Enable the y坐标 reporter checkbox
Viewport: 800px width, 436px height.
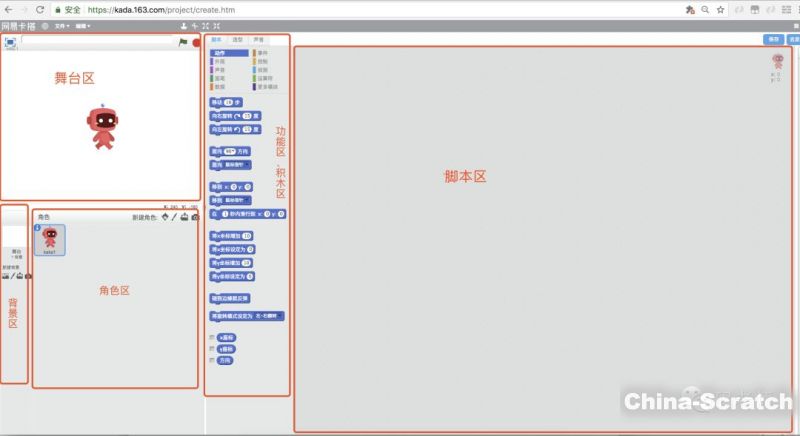[x=211, y=349]
